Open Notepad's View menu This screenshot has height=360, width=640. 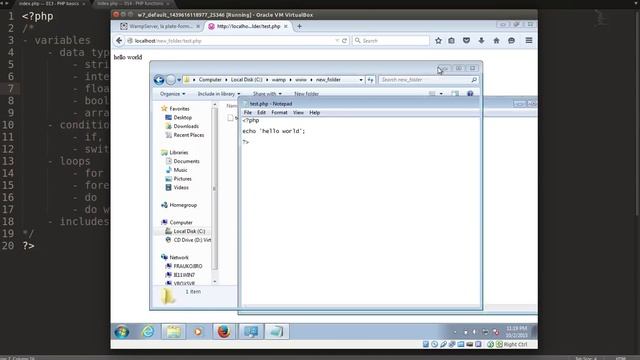click(298, 113)
